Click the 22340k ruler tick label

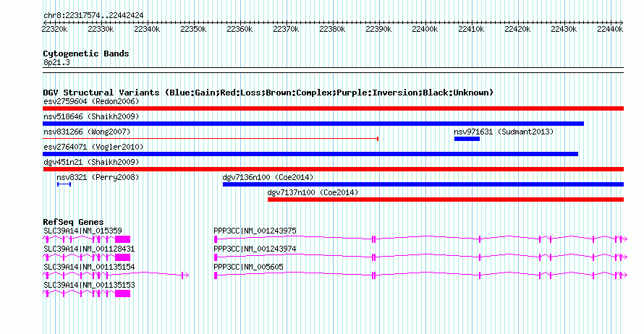tap(147, 29)
